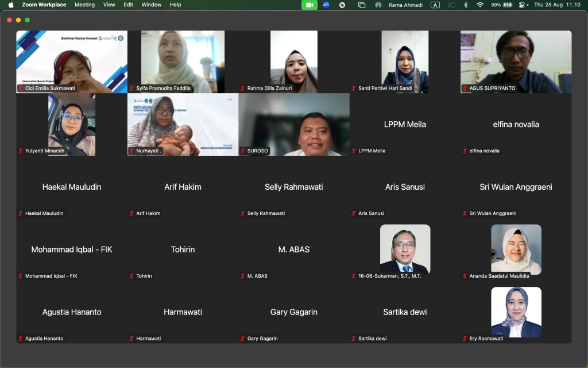Open the keyboard input source menu
Screen dimensions: 588x368
(x=435, y=5)
